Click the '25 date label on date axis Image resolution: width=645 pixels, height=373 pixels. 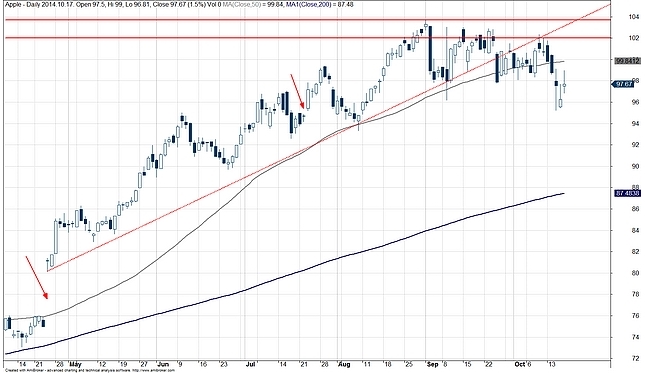[x=409, y=364]
